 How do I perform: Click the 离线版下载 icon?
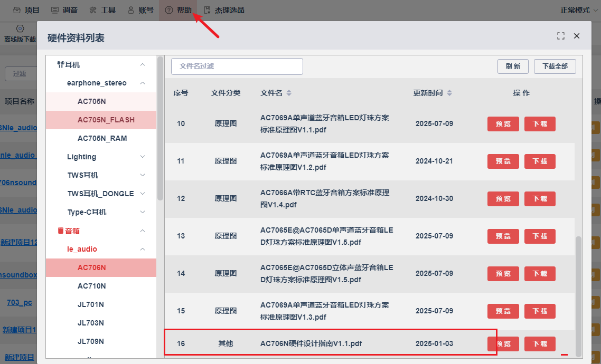click(20, 28)
